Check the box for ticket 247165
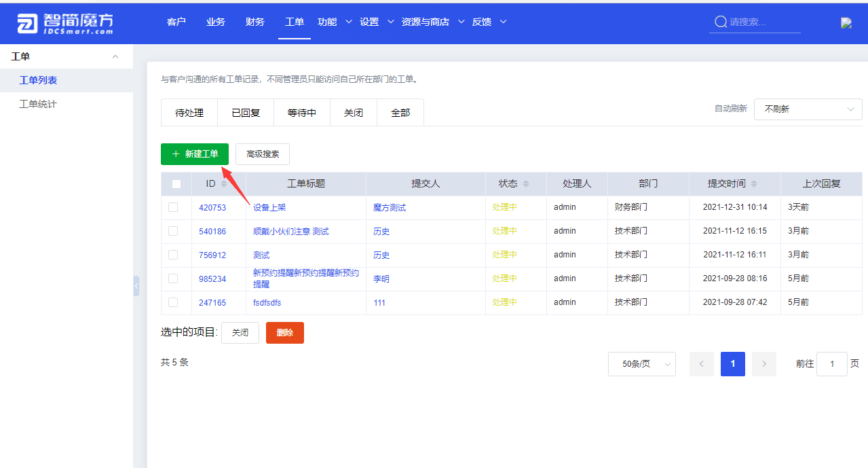The image size is (868, 468). pyautogui.click(x=173, y=302)
